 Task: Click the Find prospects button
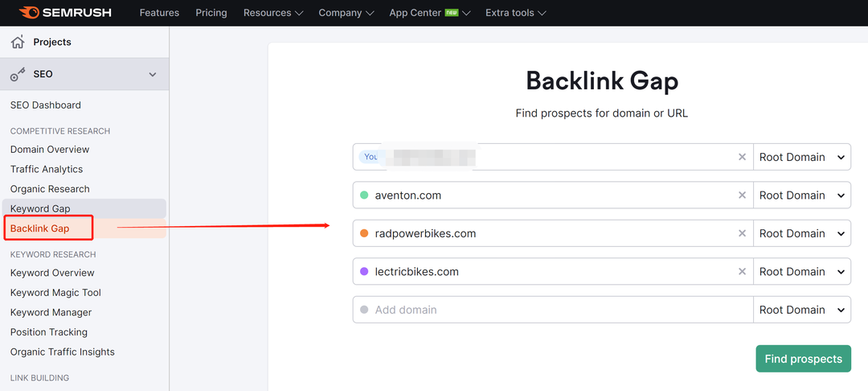tap(803, 359)
